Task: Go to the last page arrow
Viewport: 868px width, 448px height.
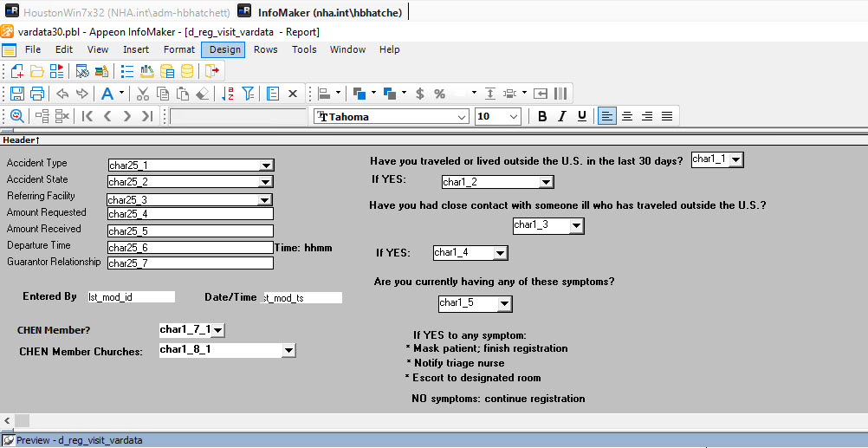Action: pos(146,116)
